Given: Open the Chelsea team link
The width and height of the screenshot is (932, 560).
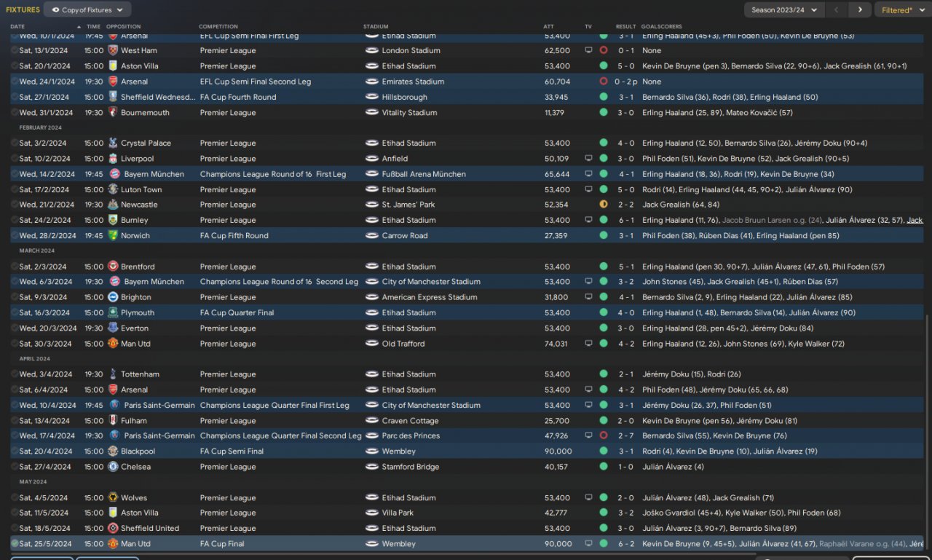Looking at the screenshot, I should click(x=136, y=467).
